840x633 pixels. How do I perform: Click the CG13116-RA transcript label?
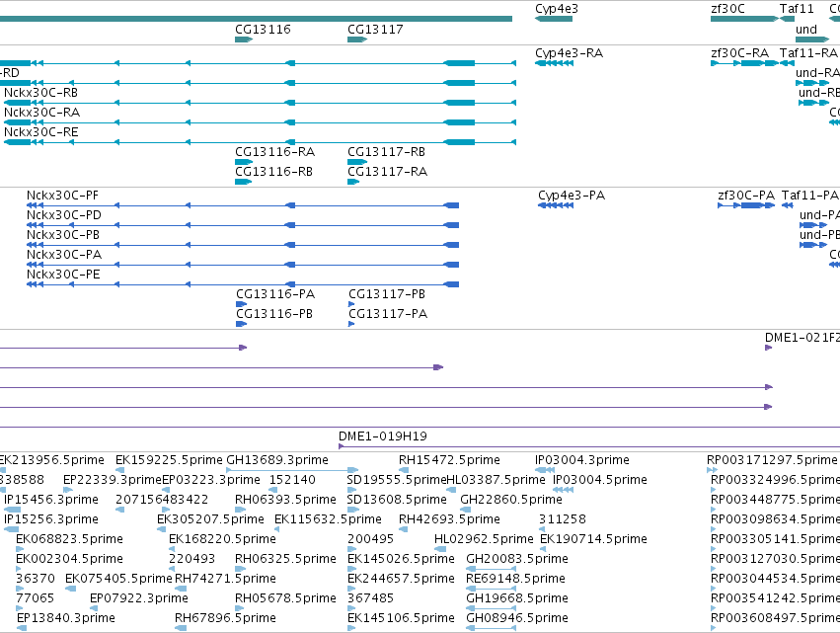click(274, 152)
